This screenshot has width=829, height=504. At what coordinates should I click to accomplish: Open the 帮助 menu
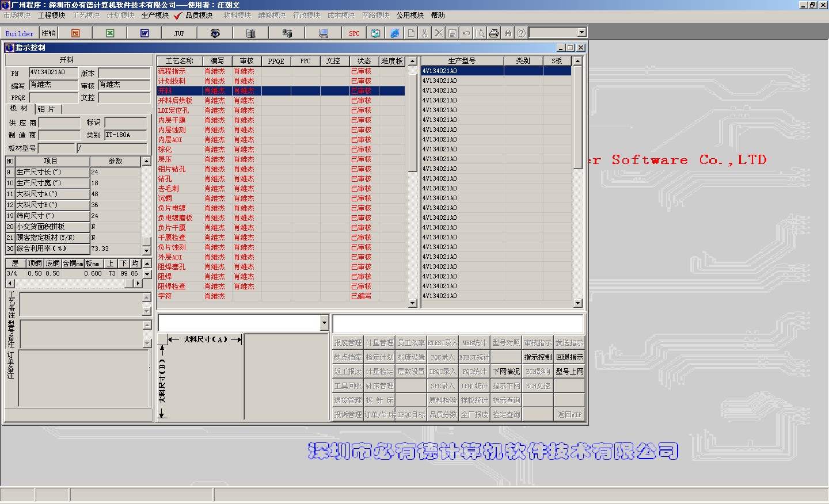(438, 16)
